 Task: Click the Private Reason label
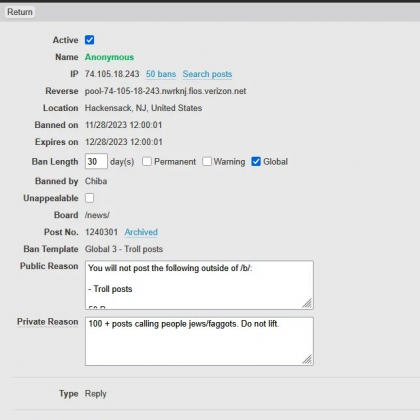48,322
